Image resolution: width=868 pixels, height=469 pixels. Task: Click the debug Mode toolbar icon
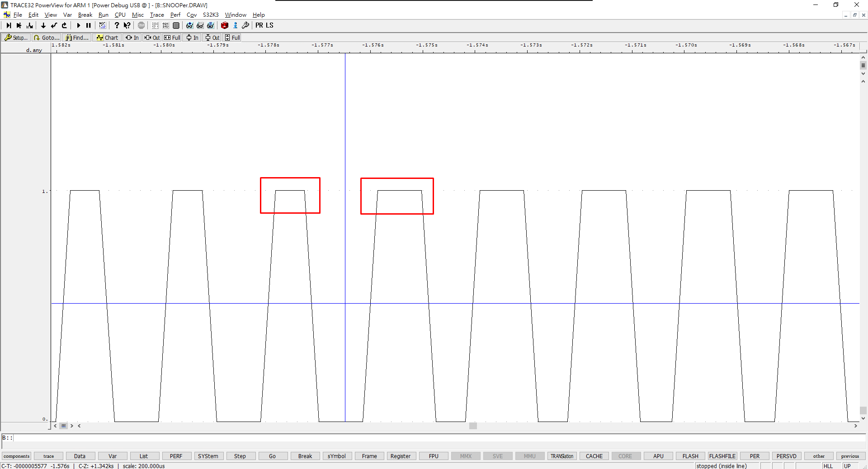(103, 25)
